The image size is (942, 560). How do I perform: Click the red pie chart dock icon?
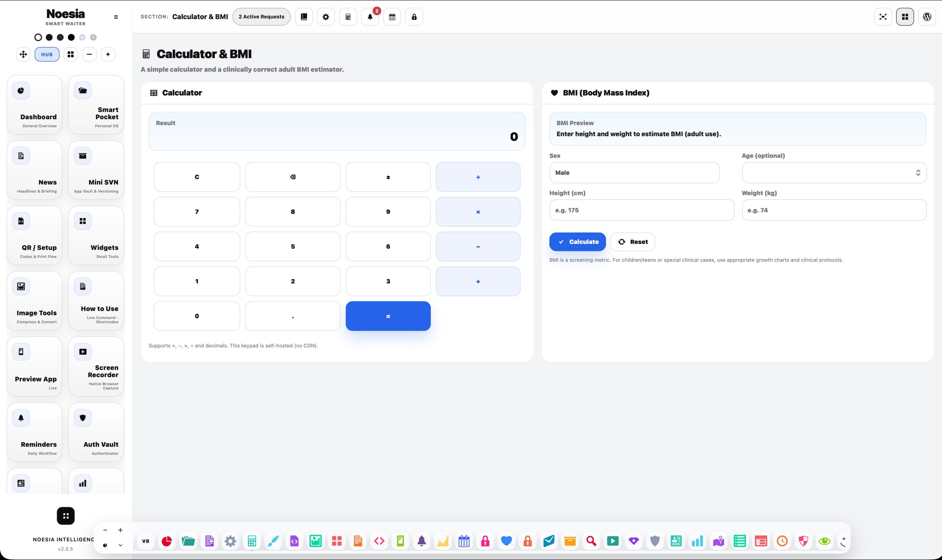[167, 541]
